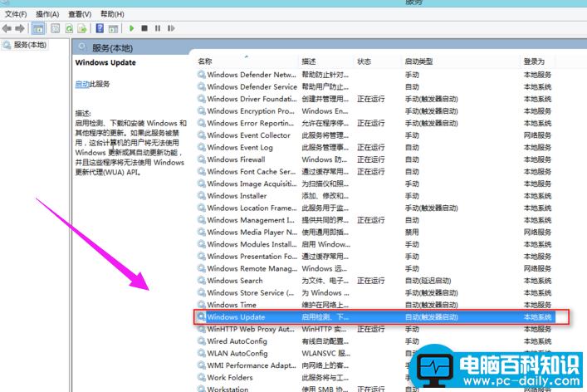The width and height of the screenshot is (587, 392).
Task: Click the 启动 link to start service
Action: [x=82, y=84]
